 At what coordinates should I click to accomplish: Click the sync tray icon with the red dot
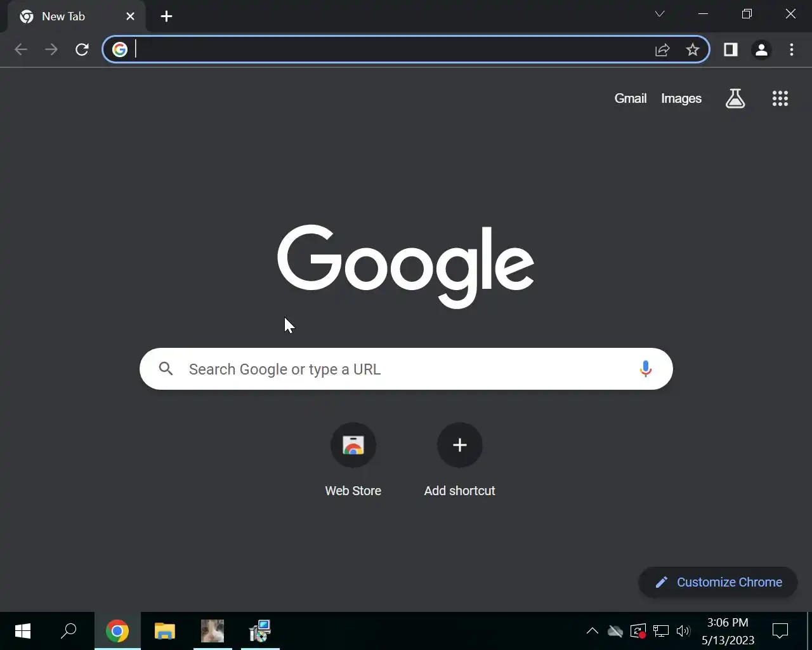click(x=638, y=631)
